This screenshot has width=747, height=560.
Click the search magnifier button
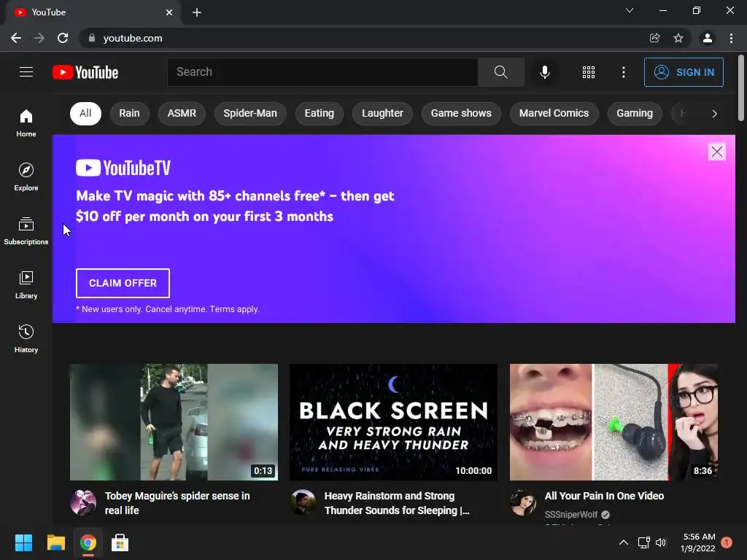(x=500, y=72)
